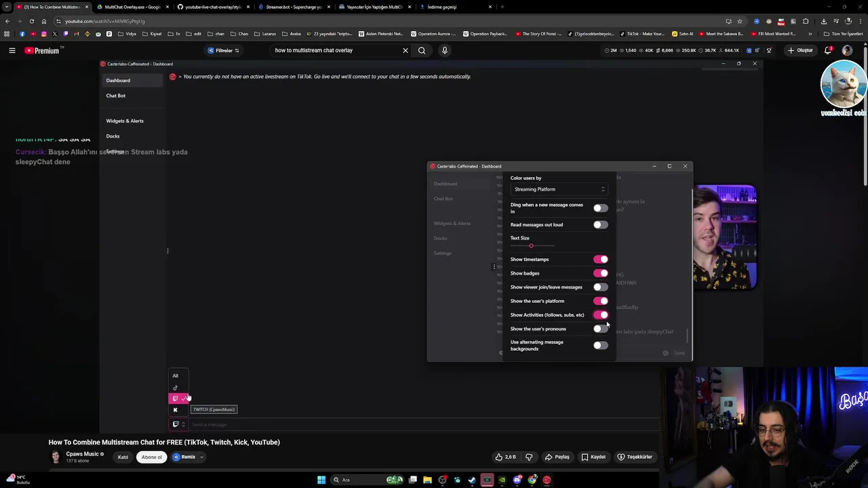Open the Tüm Yer İşaretleri folder
Screen dimensions: 868x488
pos(843,34)
